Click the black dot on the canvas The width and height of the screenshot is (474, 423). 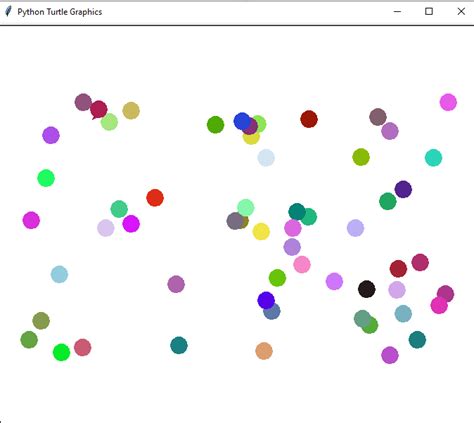[x=367, y=289]
